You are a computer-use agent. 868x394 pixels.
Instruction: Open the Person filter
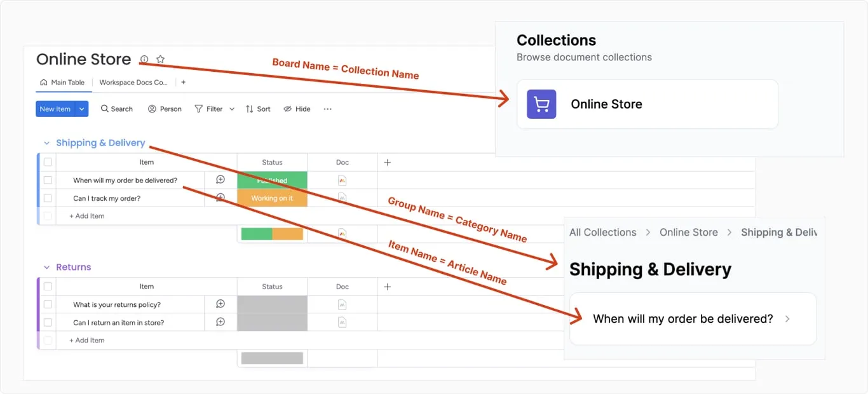click(165, 109)
